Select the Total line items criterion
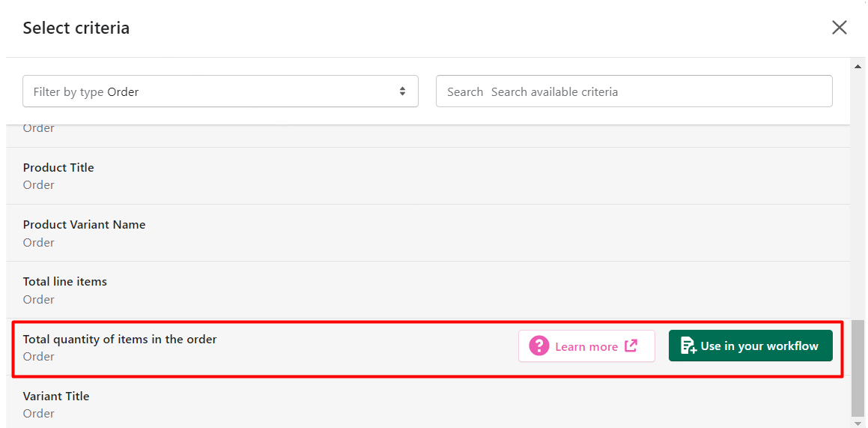Viewport: 868px width, 428px height. point(428,290)
